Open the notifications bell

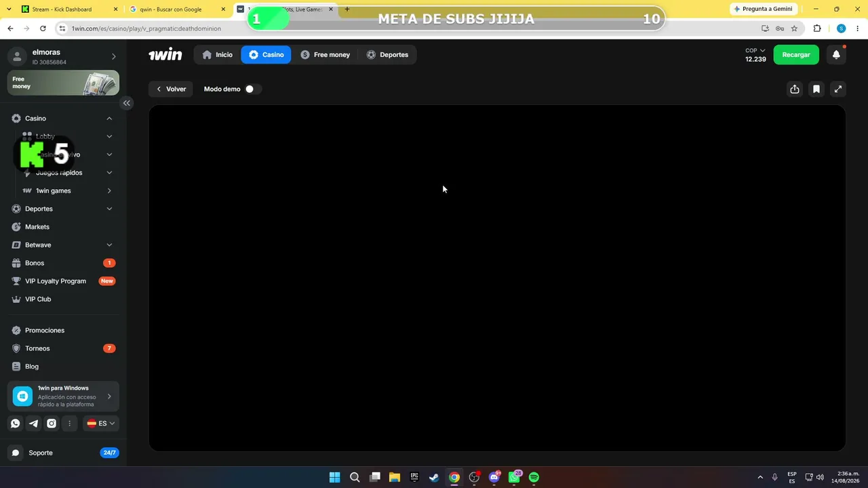[836, 55]
